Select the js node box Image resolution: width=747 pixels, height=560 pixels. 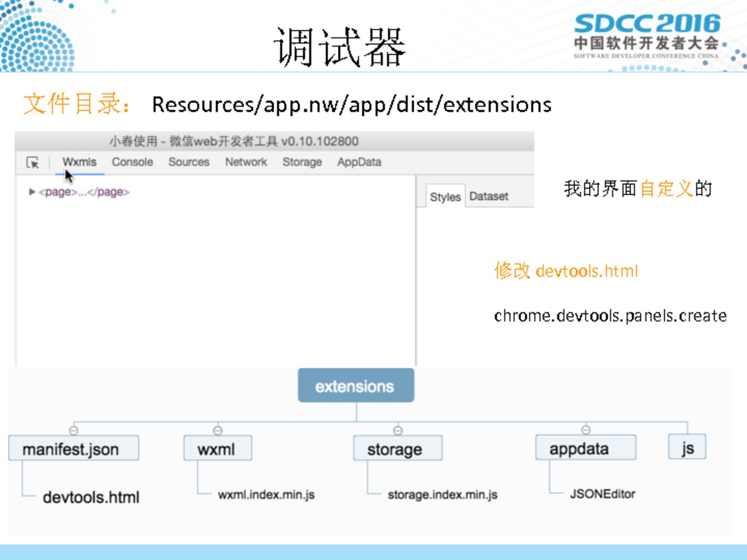click(687, 447)
